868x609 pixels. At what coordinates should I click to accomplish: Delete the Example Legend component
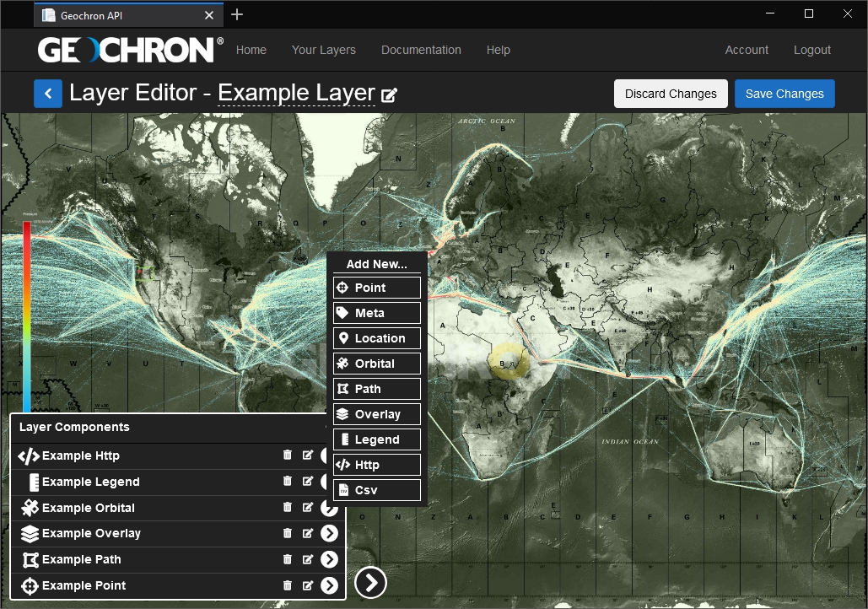coord(288,481)
